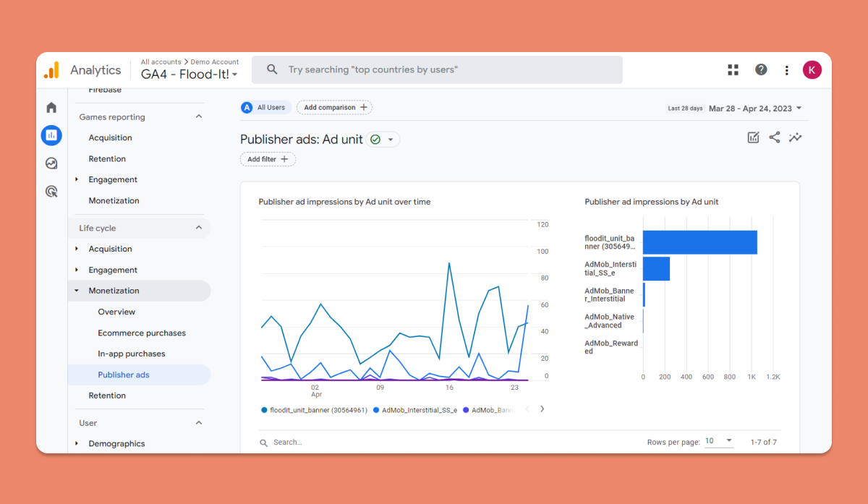Click the table search magnifier icon
The image size is (868, 504).
tap(265, 442)
